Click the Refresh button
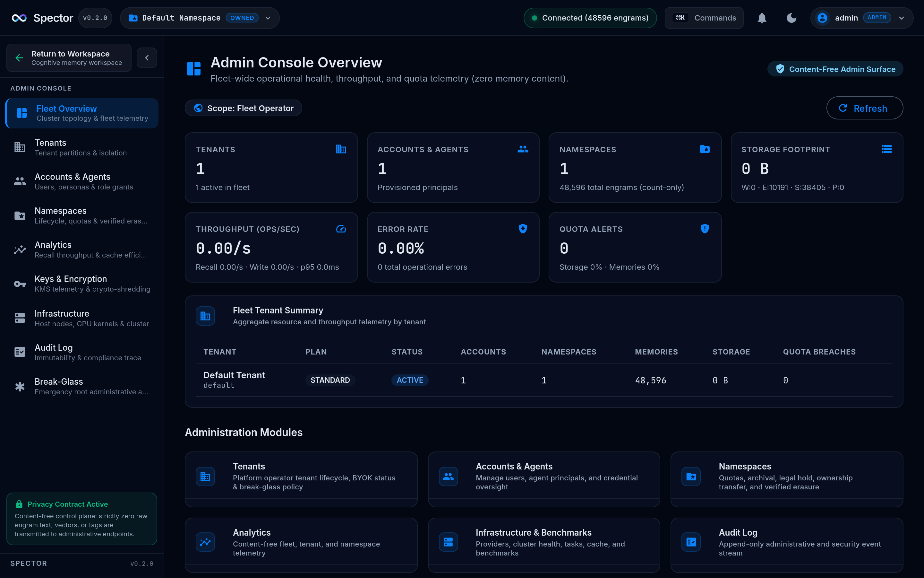924x578 pixels. point(864,108)
